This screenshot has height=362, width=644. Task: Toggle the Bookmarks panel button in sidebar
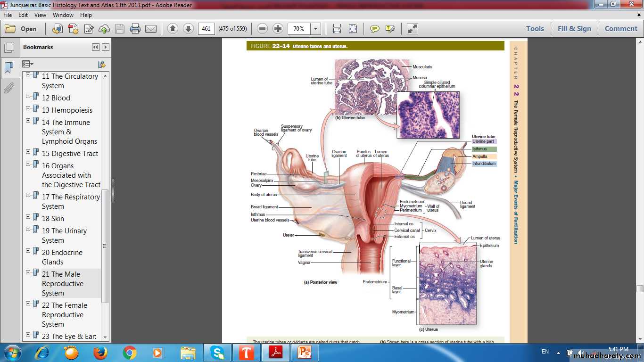coord(8,68)
